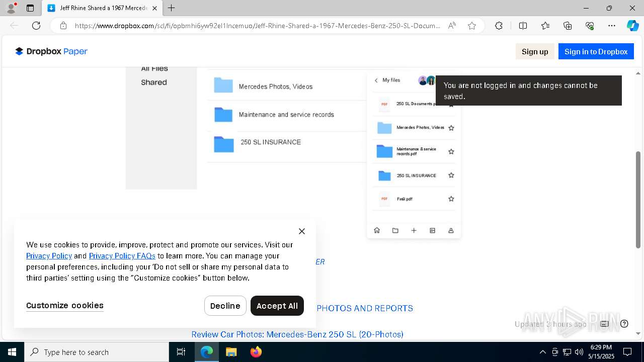Click Customize cookies
Viewport: 644px width, 362px height.
(x=65, y=305)
